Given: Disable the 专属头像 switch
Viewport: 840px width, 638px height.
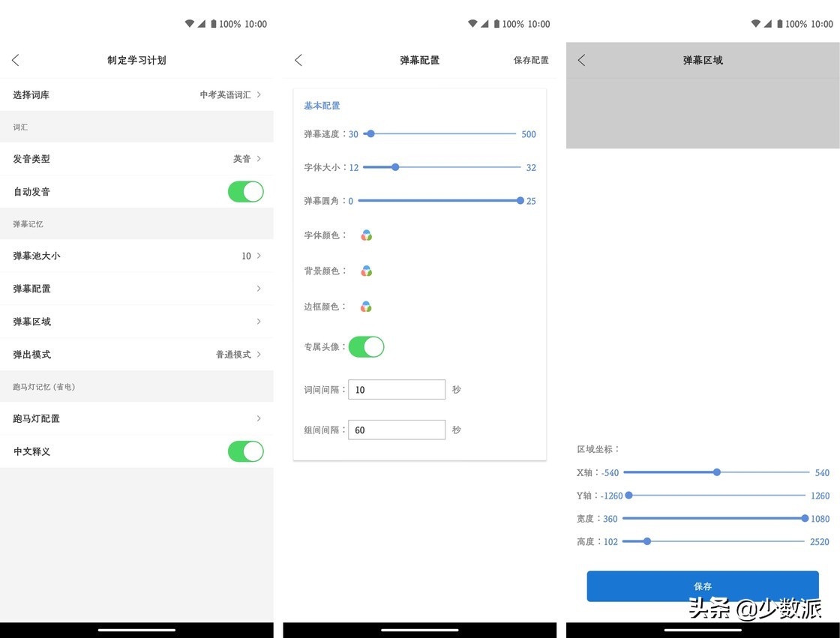Looking at the screenshot, I should pos(366,346).
